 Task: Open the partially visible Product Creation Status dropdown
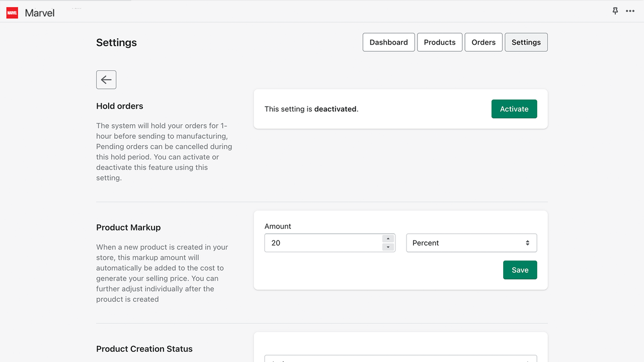tap(400, 358)
